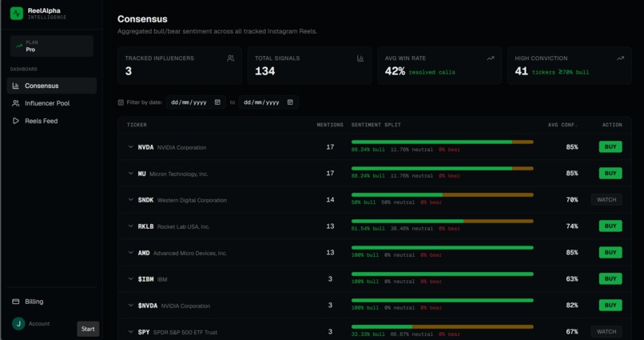
Task: Click the TICKER column header
Action: [137, 125]
